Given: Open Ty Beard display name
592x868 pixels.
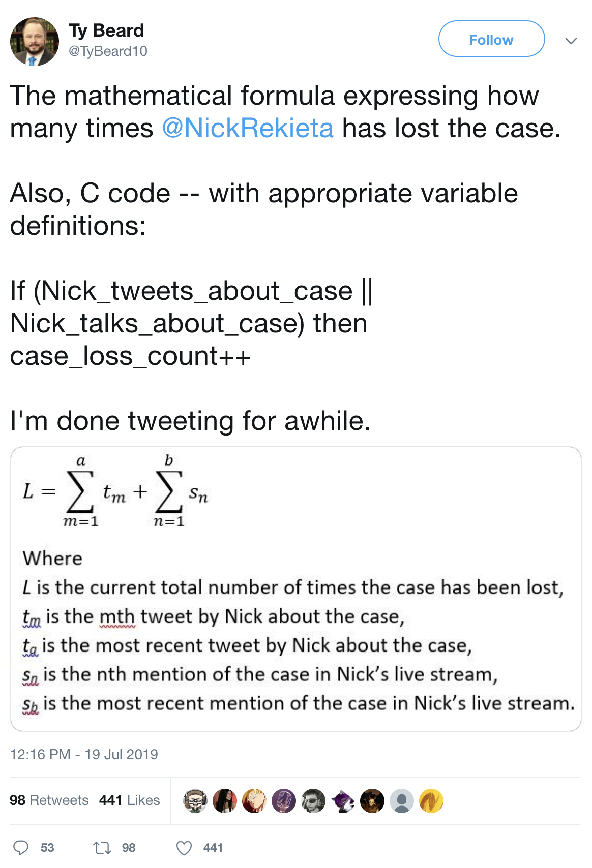Looking at the screenshot, I should click(x=106, y=30).
